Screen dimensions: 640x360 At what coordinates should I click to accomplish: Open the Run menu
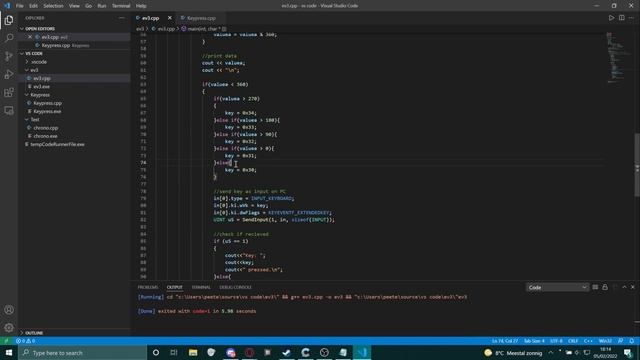pos(102,6)
